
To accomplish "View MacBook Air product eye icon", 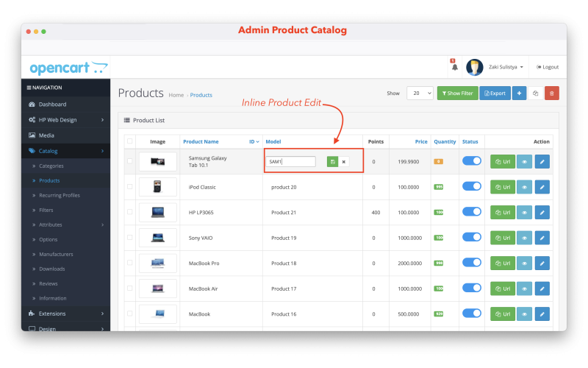I will pos(524,289).
